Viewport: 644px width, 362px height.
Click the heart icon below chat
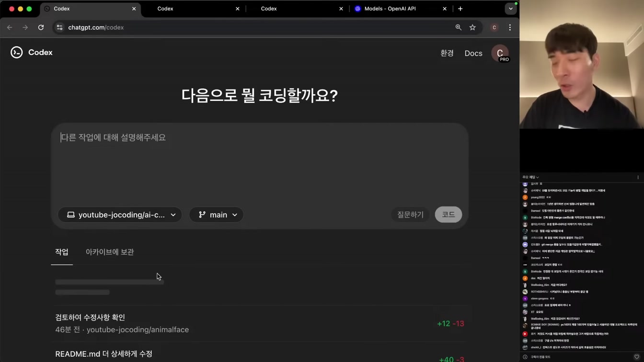[637, 357]
